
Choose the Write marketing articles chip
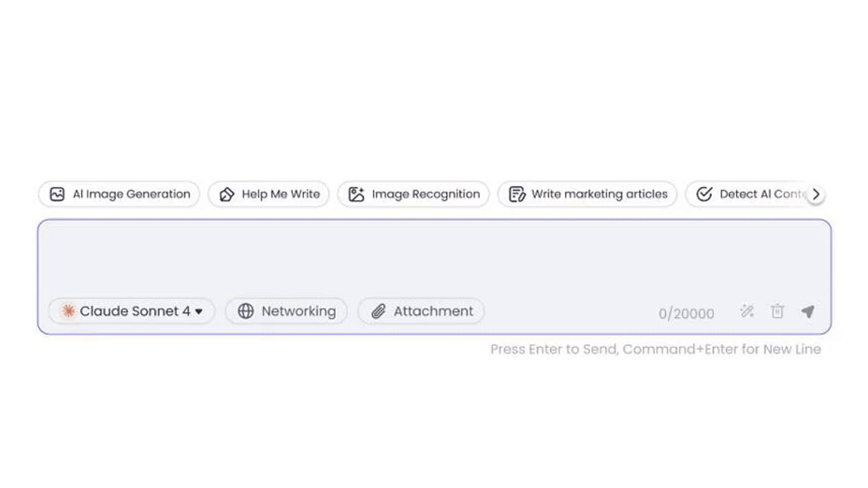click(x=587, y=194)
